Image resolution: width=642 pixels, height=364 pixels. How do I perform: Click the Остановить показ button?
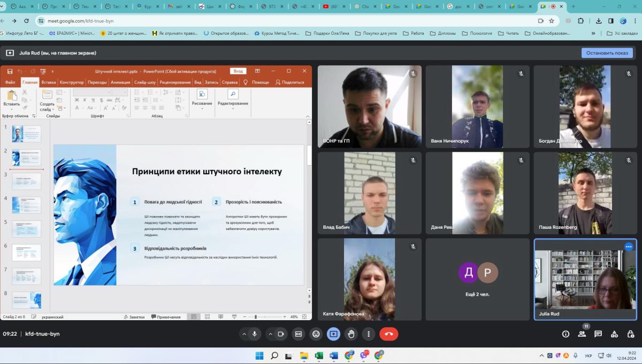[x=607, y=53]
